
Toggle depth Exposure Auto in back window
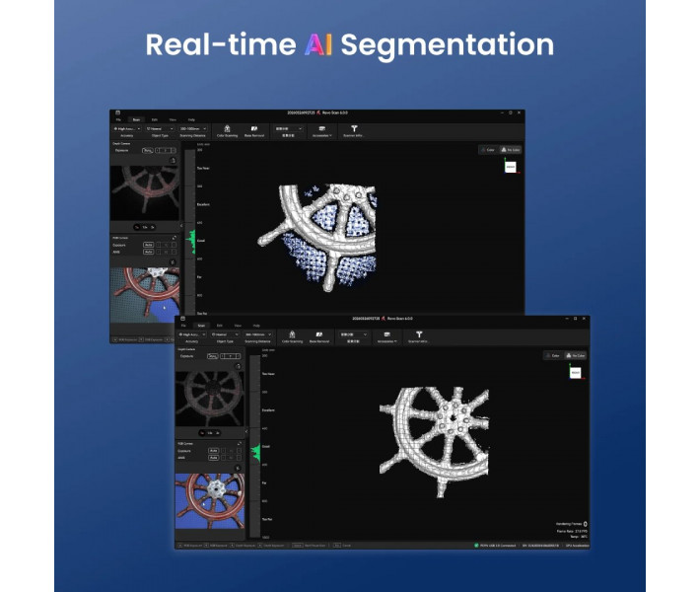147,151
